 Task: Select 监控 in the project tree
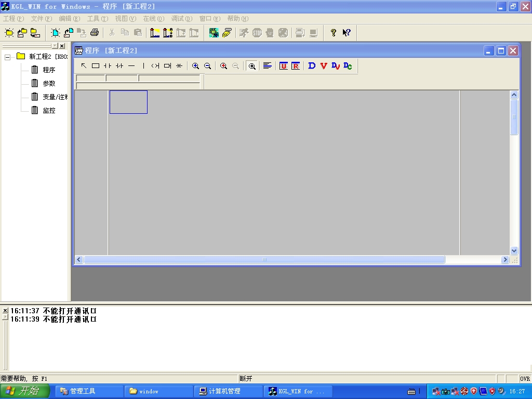coord(49,111)
